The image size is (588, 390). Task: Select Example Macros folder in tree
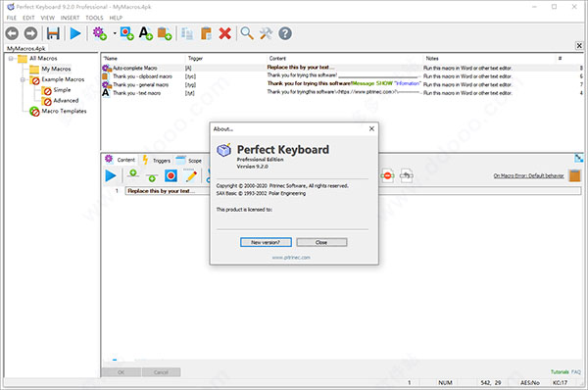click(63, 79)
